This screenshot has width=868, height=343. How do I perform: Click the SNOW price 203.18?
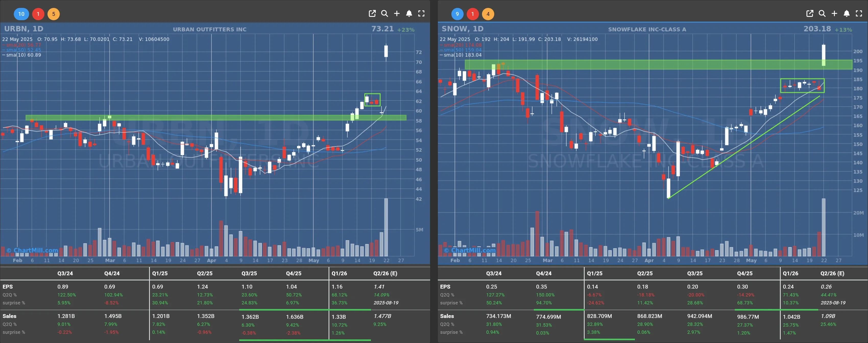[x=817, y=29]
